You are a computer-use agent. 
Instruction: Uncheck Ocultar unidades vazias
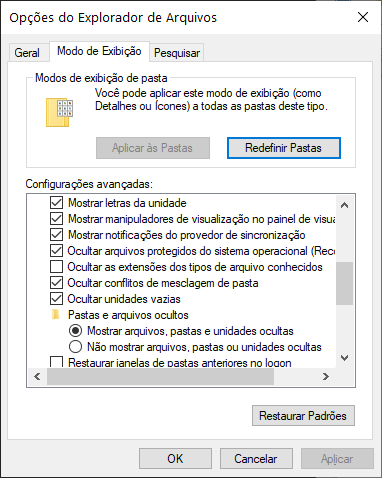(x=56, y=299)
